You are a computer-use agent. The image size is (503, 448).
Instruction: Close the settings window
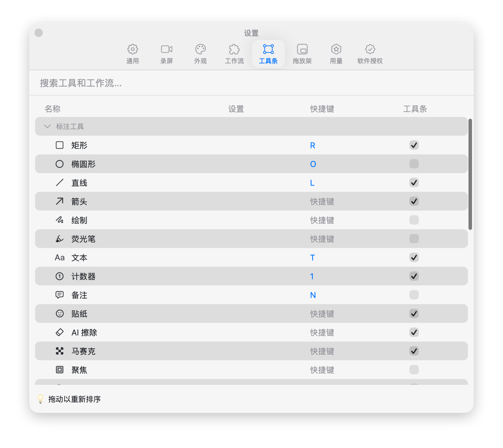pos(39,33)
